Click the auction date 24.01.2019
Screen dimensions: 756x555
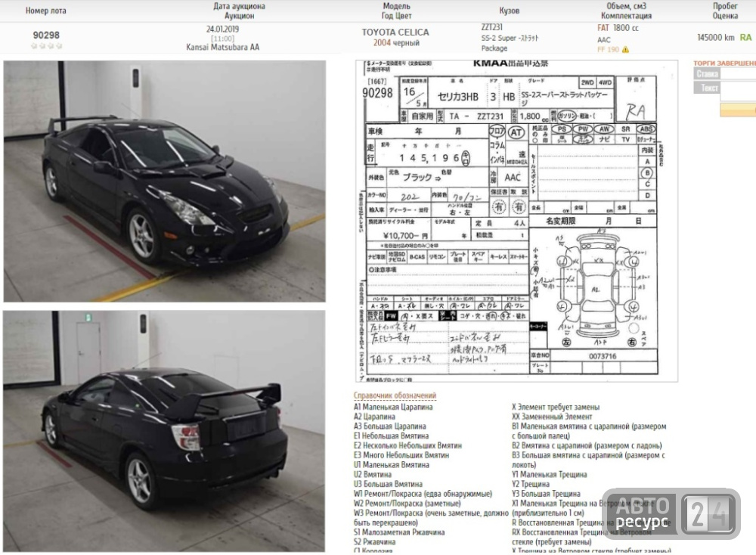coord(223,29)
